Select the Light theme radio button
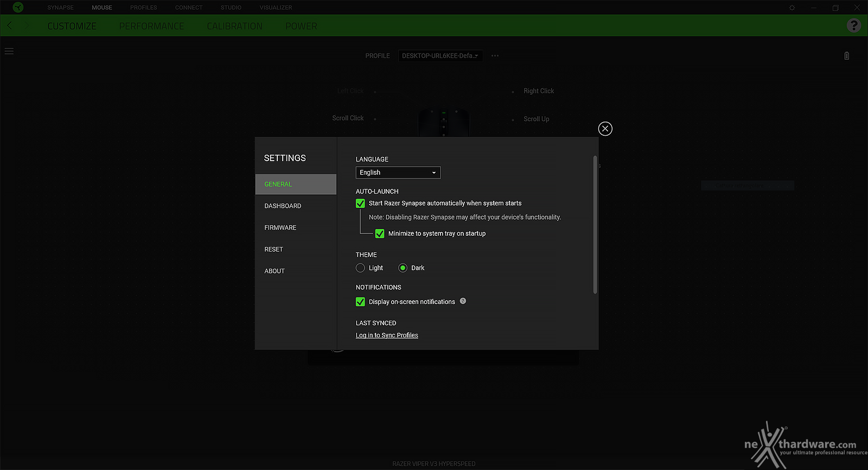This screenshot has width=868, height=470. point(360,268)
